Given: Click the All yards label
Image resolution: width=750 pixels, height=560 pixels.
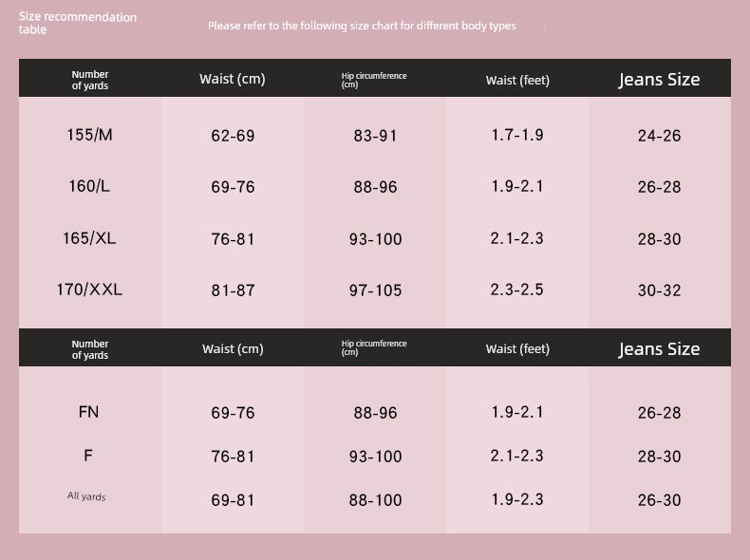Looking at the screenshot, I should tap(86, 495).
